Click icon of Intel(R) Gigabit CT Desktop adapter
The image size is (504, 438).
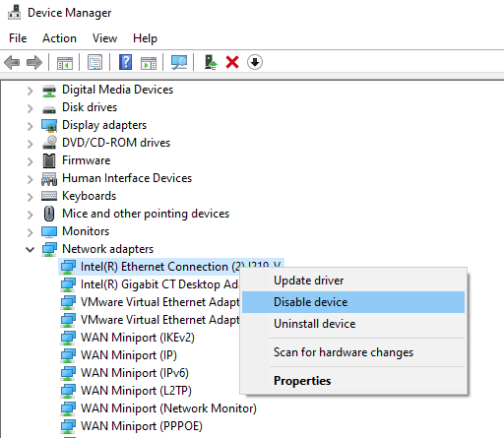coord(68,284)
